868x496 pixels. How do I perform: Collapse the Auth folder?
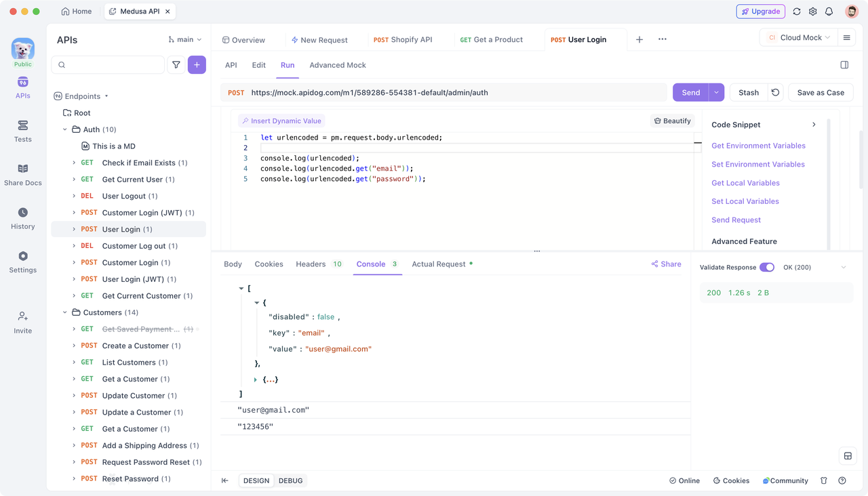65,129
